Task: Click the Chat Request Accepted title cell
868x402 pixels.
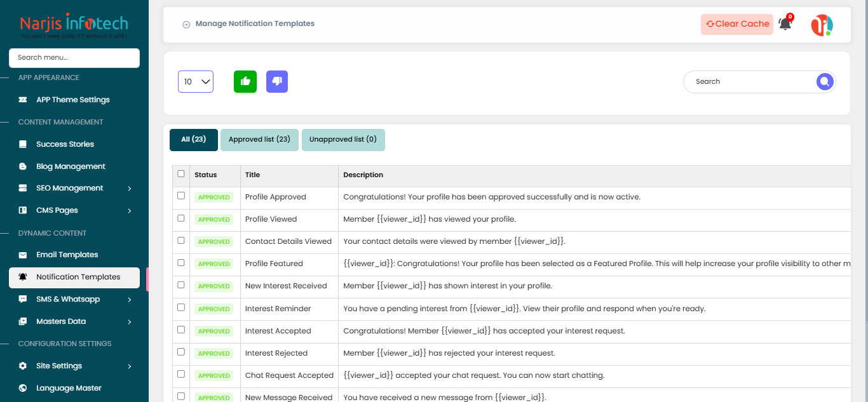Action: point(289,375)
